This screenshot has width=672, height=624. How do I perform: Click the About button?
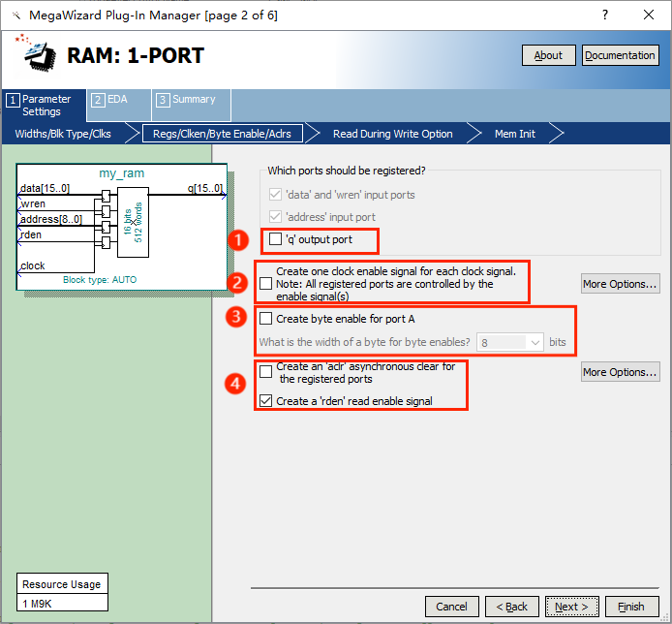tap(548, 55)
